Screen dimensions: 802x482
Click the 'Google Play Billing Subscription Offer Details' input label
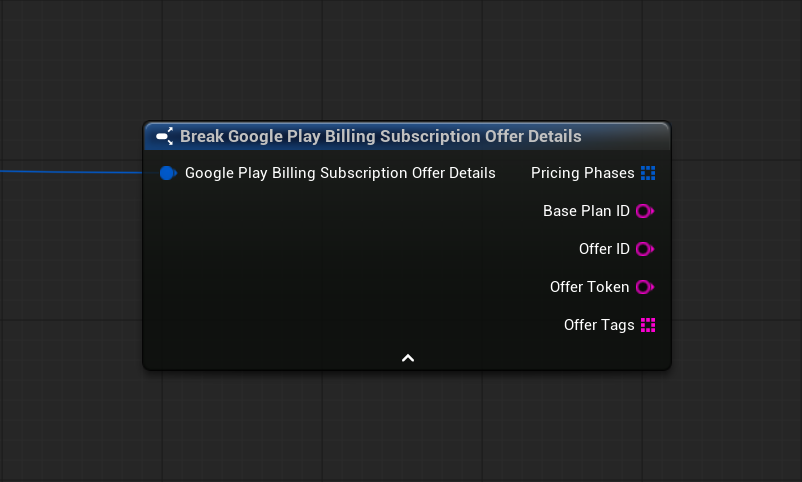(340, 173)
